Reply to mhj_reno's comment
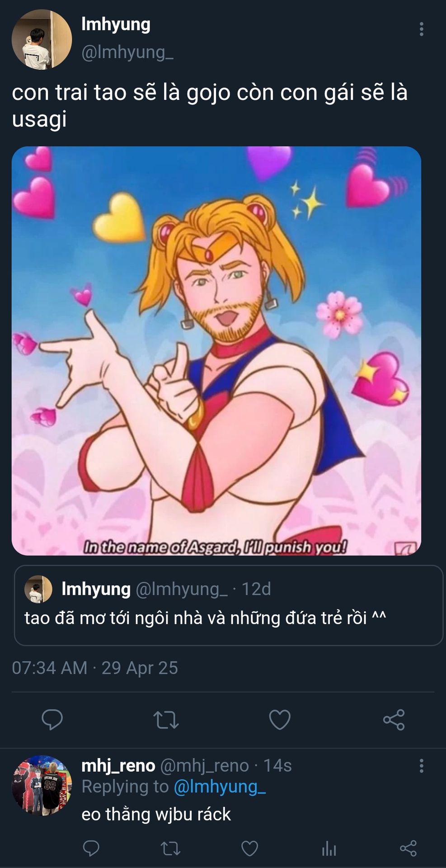Viewport: 446px width, 868px height. pyautogui.click(x=91, y=849)
